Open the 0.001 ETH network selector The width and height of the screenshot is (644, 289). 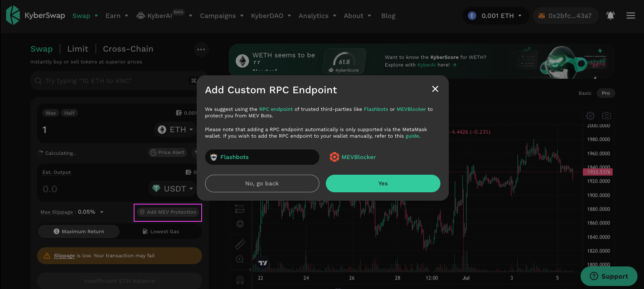tap(496, 16)
